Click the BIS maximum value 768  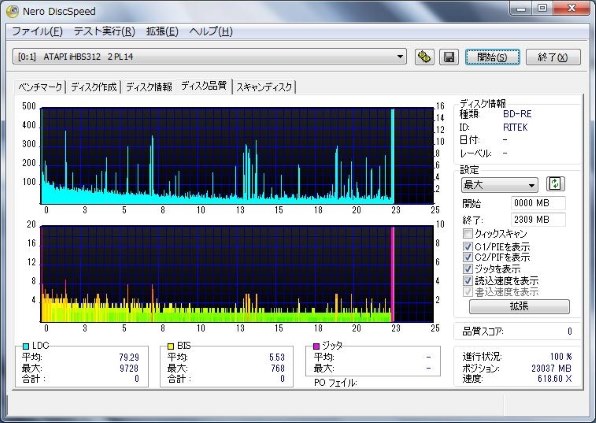point(278,368)
